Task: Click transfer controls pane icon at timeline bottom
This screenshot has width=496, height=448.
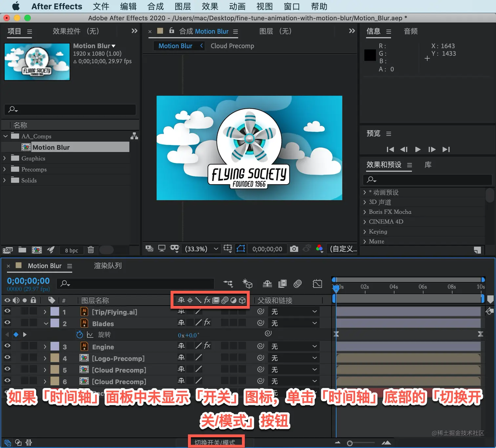Action: [x=18, y=443]
